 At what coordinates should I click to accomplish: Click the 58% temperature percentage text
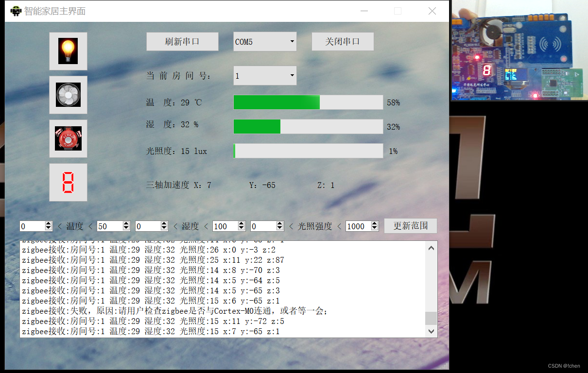pyautogui.click(x=393, y=102)
